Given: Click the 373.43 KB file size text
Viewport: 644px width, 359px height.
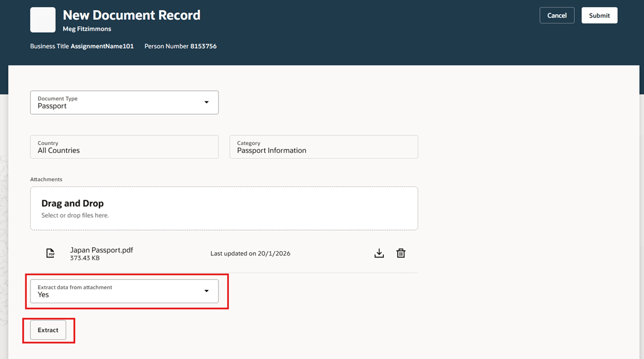Looking at the screenshot, I should coord(85,258).
